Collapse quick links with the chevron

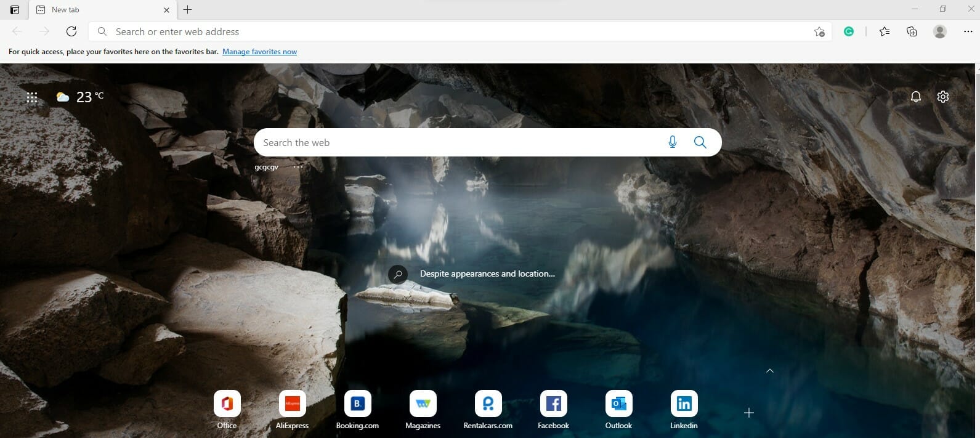[770, 371]
